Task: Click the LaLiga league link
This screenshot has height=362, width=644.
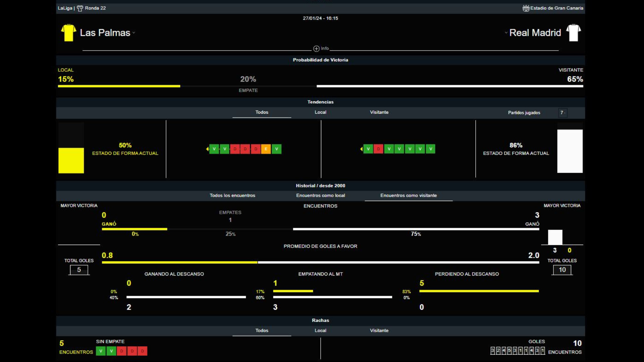Action: point(65,8)
